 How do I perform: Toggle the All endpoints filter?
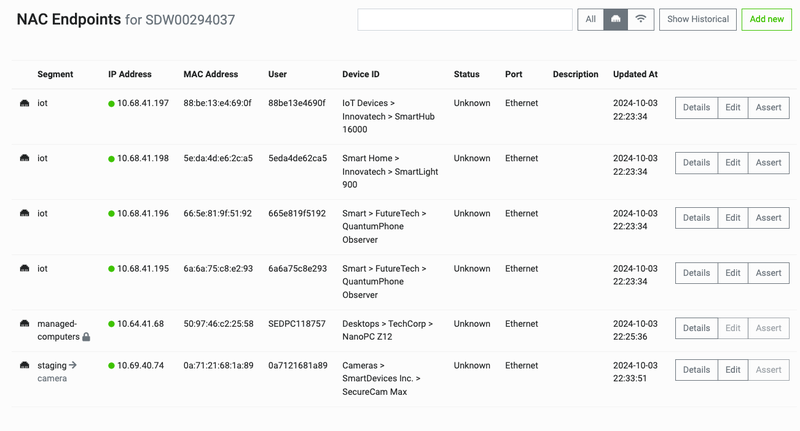pyautogui.click(x=591, y=19)
